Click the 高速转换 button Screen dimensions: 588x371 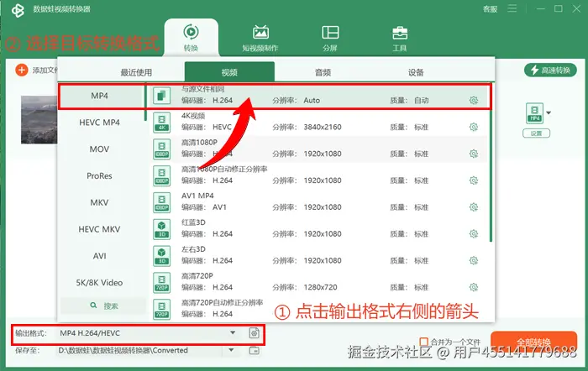pos(550,70)
